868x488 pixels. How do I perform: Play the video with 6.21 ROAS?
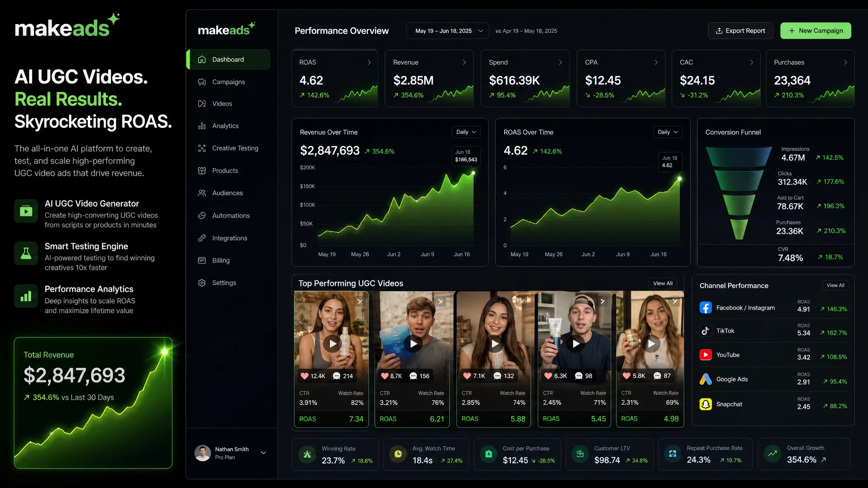click(413, 344)
